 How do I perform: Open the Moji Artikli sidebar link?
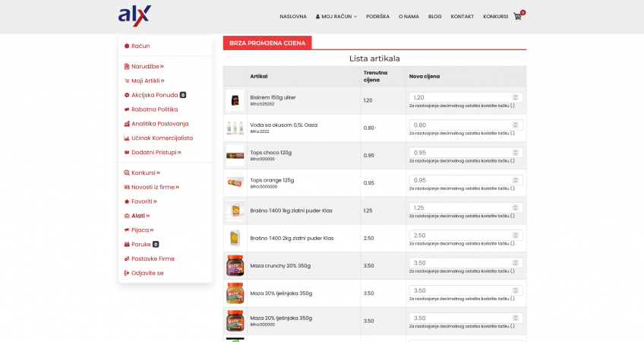(x=148, y=81)
